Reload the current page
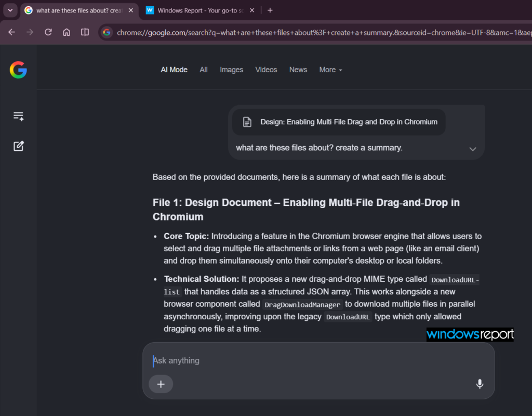Viewport: 532px width, 416px height. [48, 32]
